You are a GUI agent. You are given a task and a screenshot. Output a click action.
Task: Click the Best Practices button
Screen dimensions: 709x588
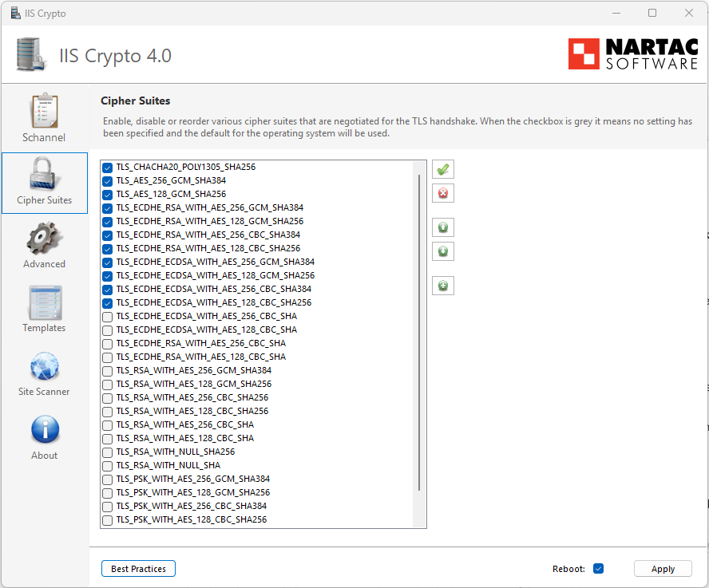pos(138,569)
